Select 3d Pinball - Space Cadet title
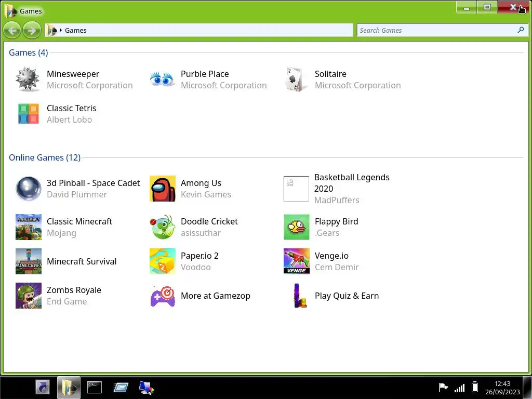The width and height of the screenshot is (532, 399). [94, 183]
